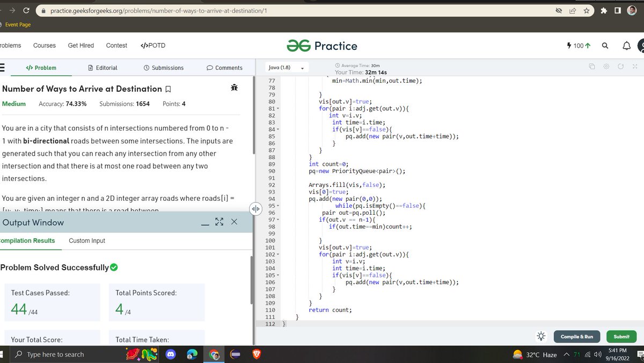This screenshot has height=363, width=644.
Task: Open the Comments tab
Action: pos(224,68)
